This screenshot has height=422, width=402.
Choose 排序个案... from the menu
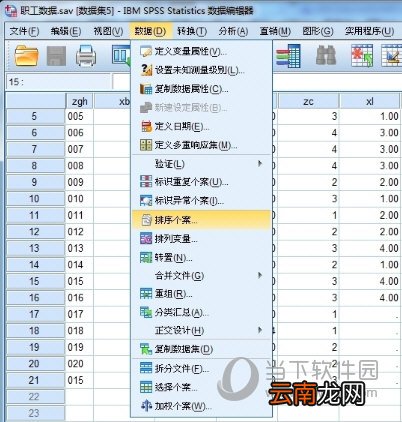tap(201, 220)
